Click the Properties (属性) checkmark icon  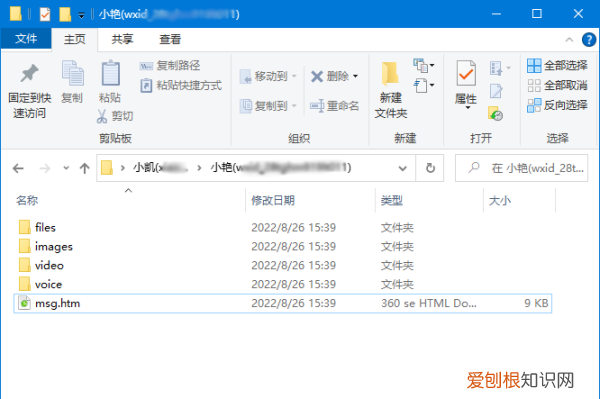tap(466, 73)
